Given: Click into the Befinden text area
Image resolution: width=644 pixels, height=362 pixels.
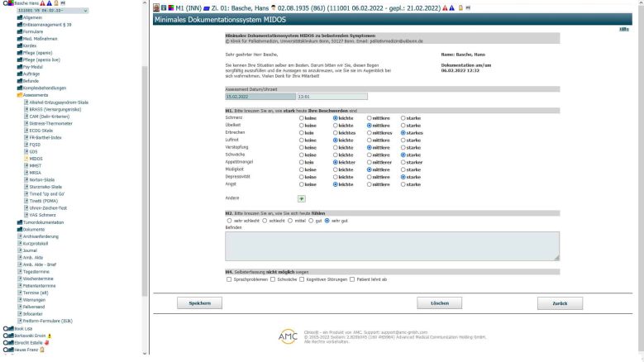Looking at the screenshot, I should [x=393, y=246].
